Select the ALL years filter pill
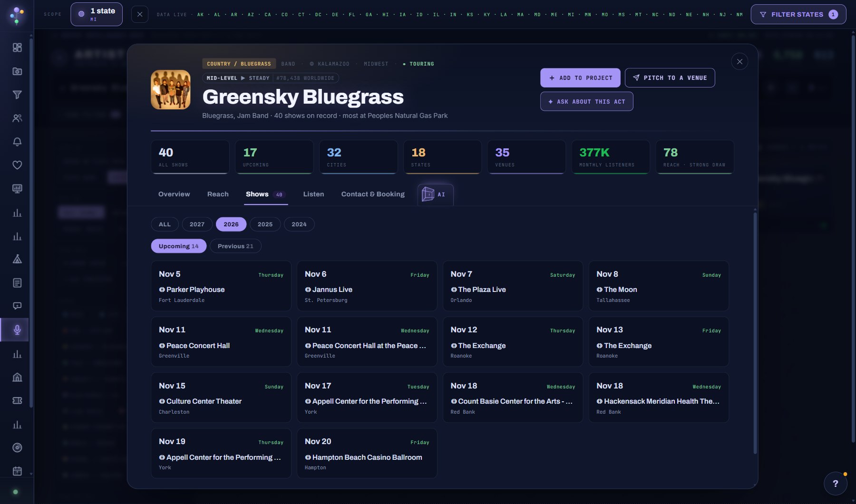Screen dimensions: 856x504 point(165,224)
